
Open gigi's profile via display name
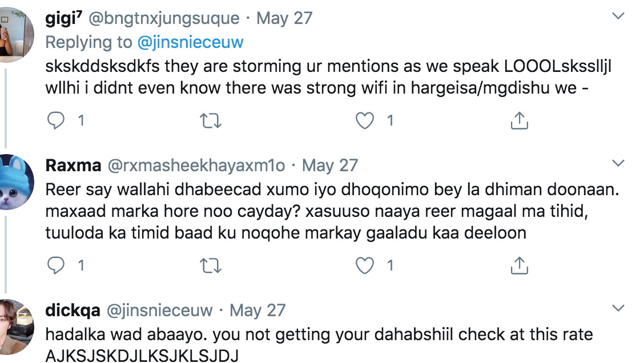click(x=63, y=18)
